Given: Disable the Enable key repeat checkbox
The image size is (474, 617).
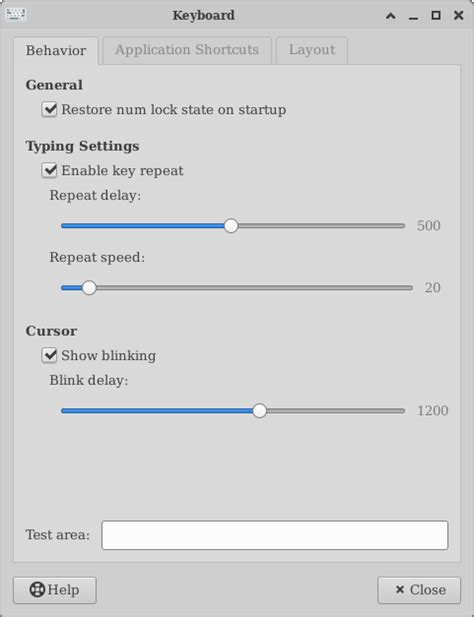Looking at the screenshot, I should (50, 170).
